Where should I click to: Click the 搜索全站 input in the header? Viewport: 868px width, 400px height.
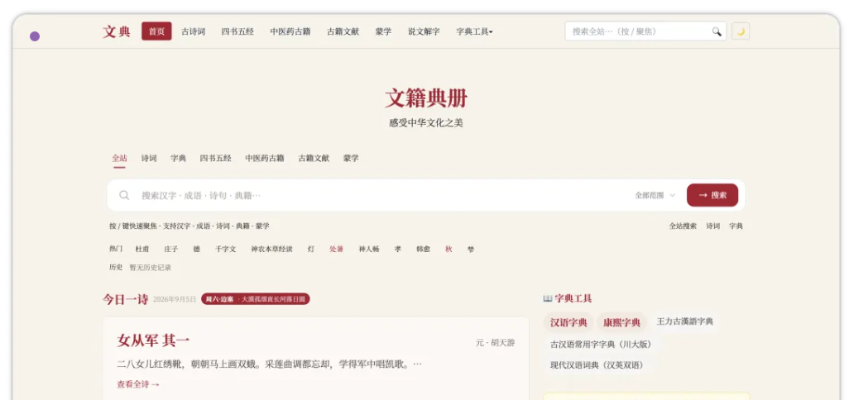tap(639, 31)
